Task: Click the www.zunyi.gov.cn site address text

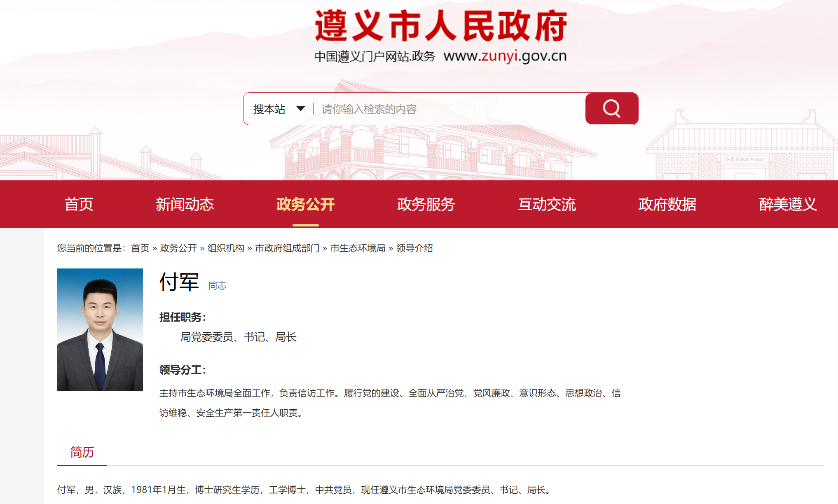Action: [505, 56]
